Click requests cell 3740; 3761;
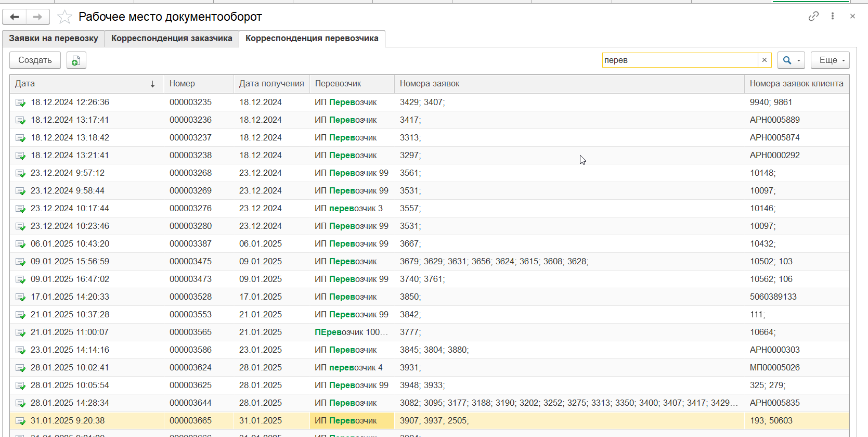868x437 pixels. (569, 279)
